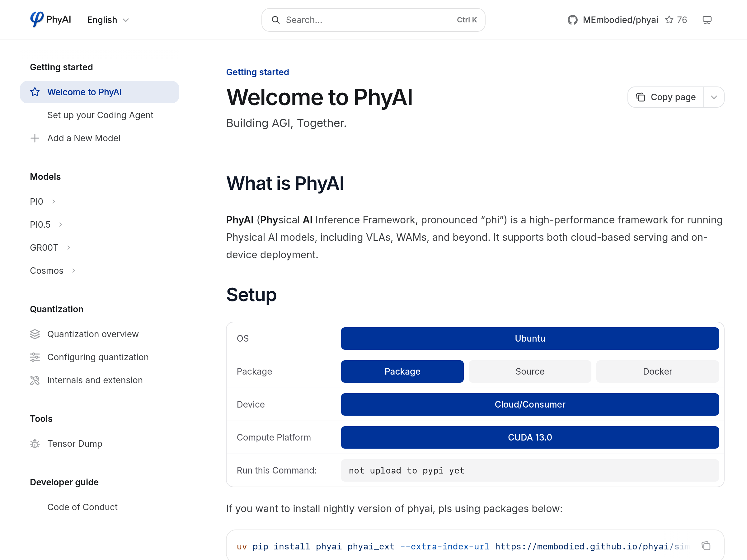Open the English language dropdown
747x560 pixels.
point(108,20)
